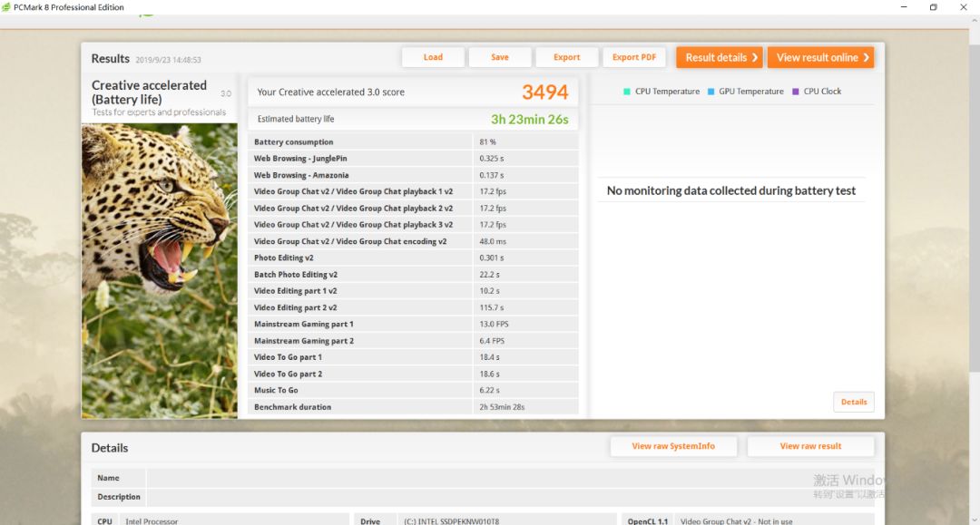Click the scroll up arrow

pyautogui.click(x=975, y=21)
